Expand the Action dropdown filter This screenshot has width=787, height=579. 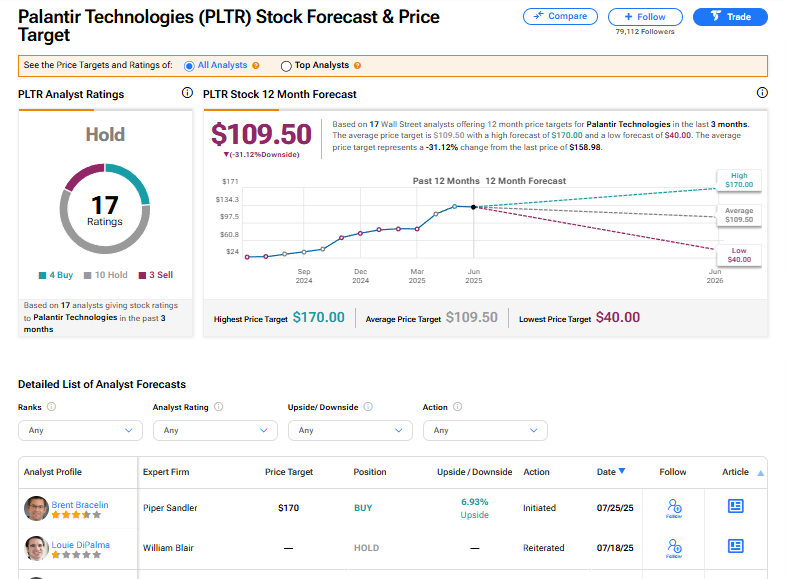[x=485, y=430]
